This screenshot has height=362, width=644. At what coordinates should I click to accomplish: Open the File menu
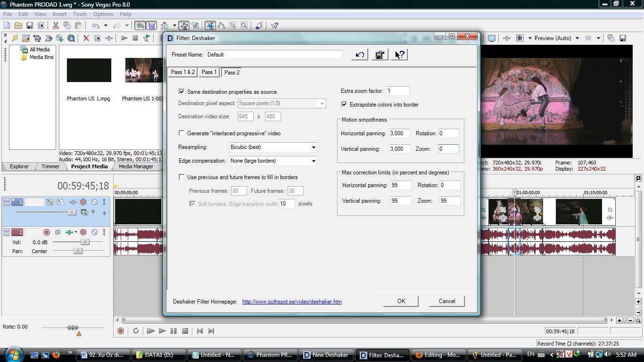8,14
